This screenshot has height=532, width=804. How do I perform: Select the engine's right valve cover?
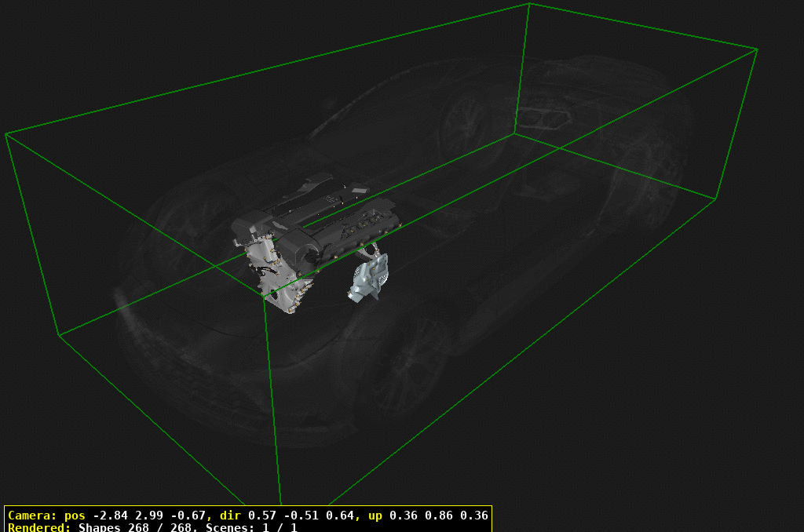coord(364,226)
